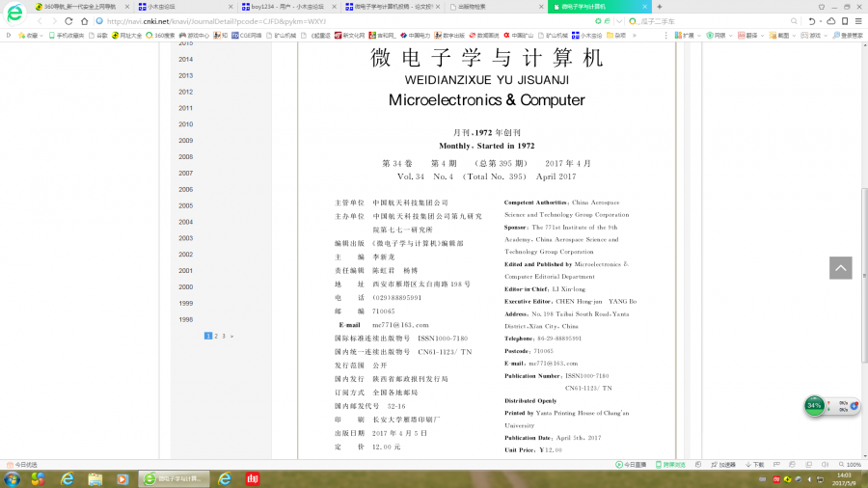This screenshot has width=868, height=488.
Task: Select year 1998 in the sidebar
Action: click(185, 319)
